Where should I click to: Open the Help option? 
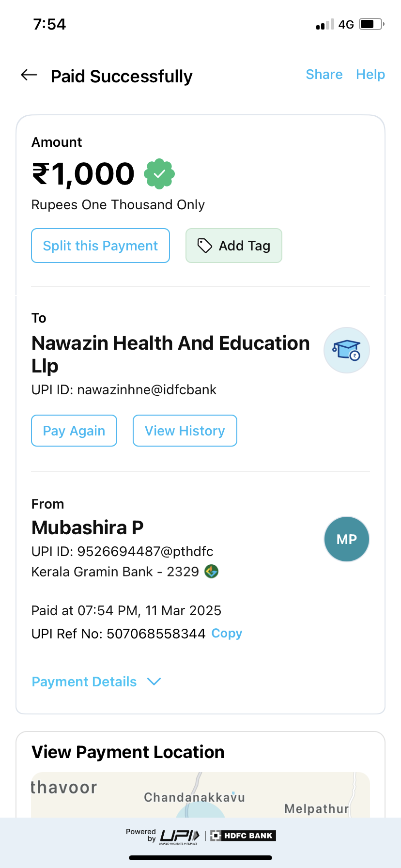tap(370, 75)
